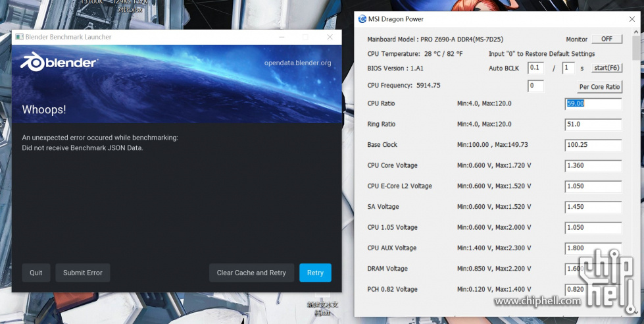The image size is (644, 324).
Task: Click 'Input "0" to Restore Default Settings' text
Action: [542, 54]
